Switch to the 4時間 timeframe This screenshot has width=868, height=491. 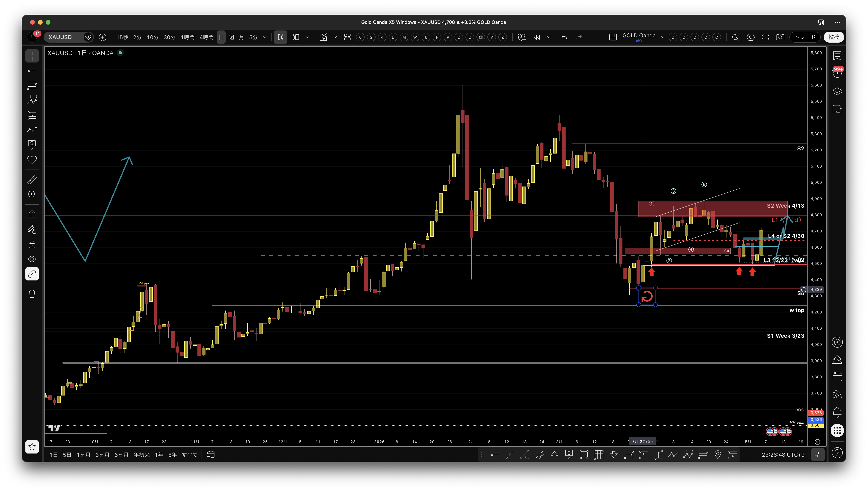[x=206, y=37]
